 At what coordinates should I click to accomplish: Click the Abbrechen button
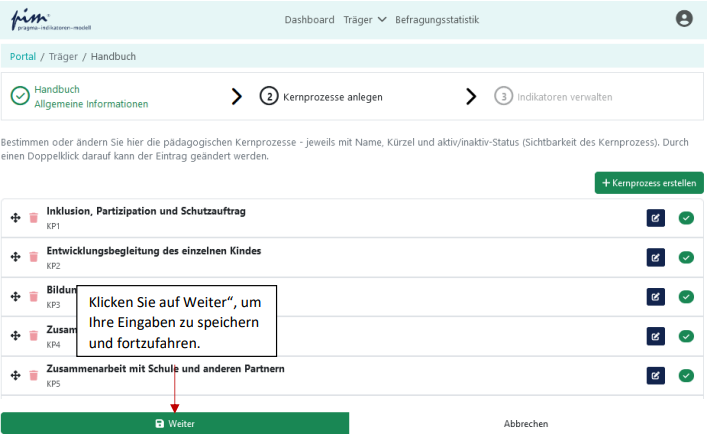(x=529, y=424)
